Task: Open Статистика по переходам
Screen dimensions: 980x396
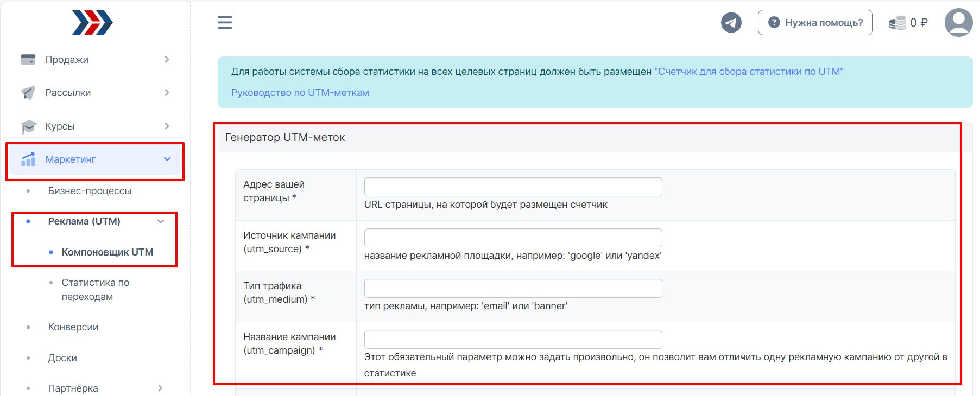Action: point(96,290)
